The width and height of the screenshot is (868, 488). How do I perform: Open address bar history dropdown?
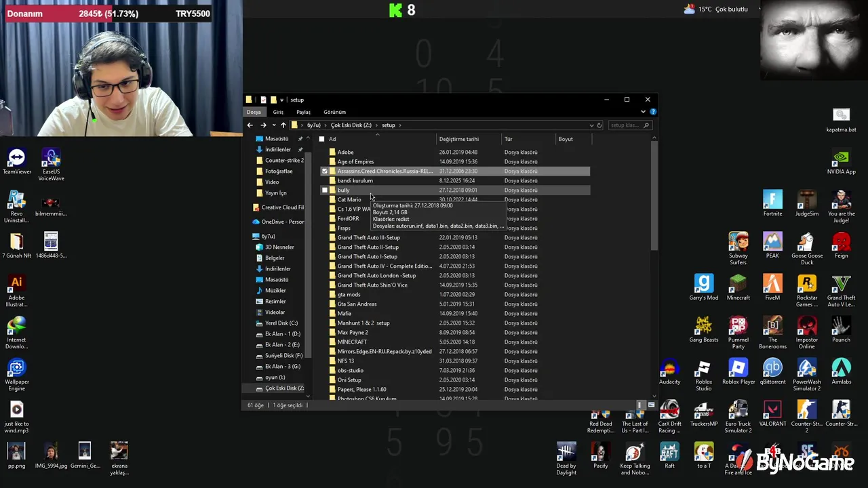(591, 125)
